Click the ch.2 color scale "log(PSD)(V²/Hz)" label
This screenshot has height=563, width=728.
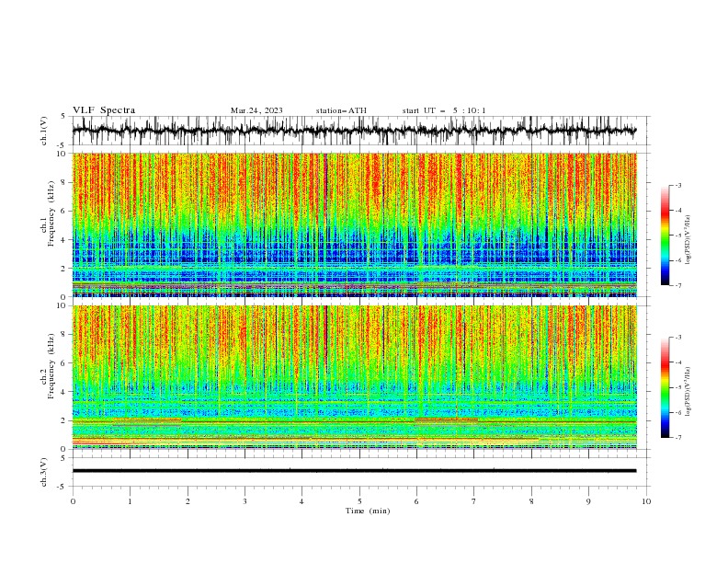(x=688, y=392)
